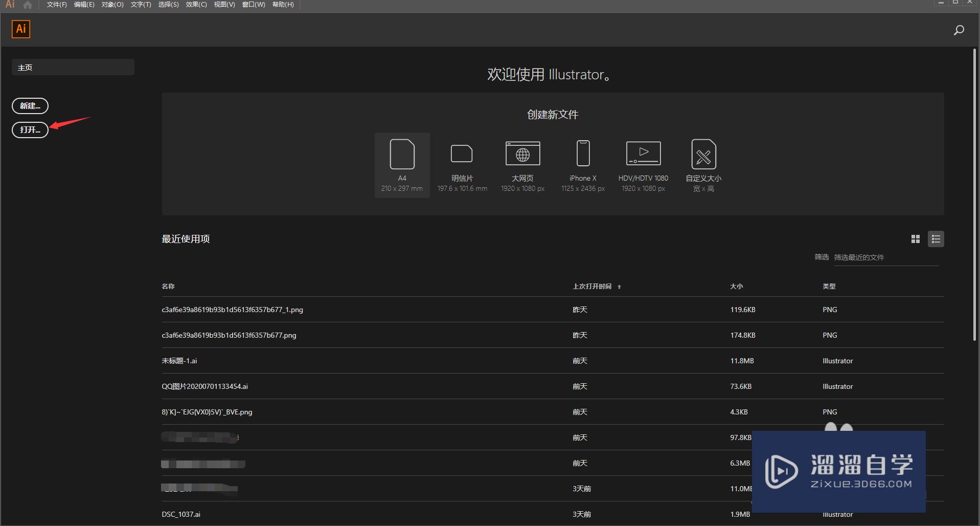Open the 帮助(H) menu
Image resolution: width=980 pixels, height=526 pixels.
pyautogui.click(x=283, y=5)
